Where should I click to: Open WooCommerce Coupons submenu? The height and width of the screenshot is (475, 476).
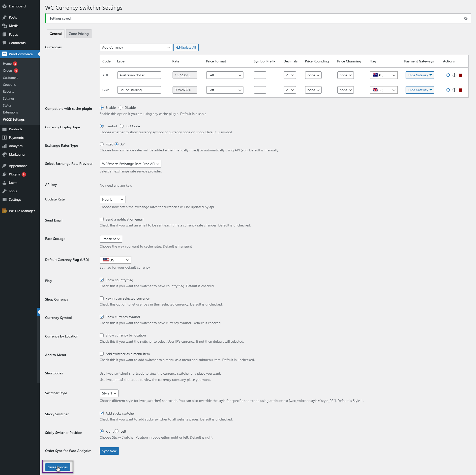(9, 84)
